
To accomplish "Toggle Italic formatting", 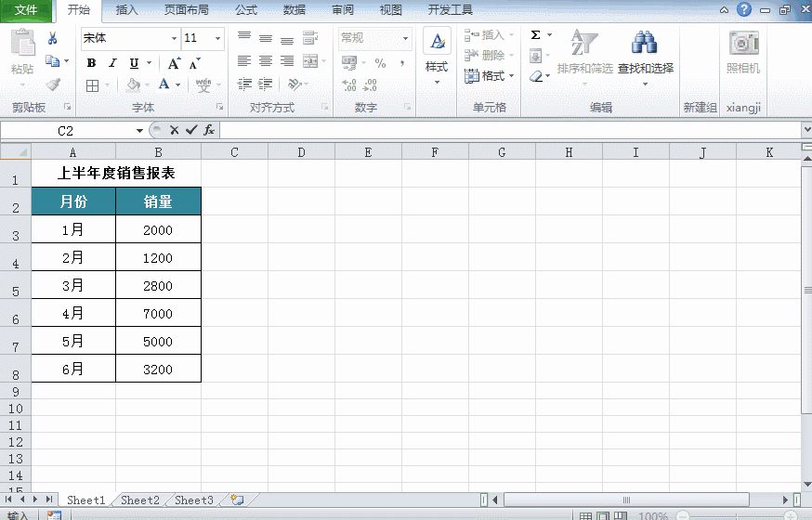I will click(112, 63).
